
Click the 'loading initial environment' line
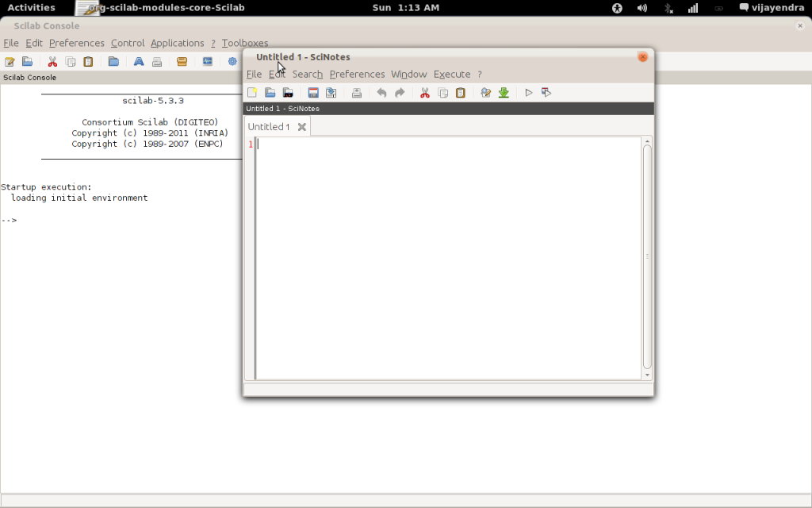pyautogui.click(x=79, y=198)
